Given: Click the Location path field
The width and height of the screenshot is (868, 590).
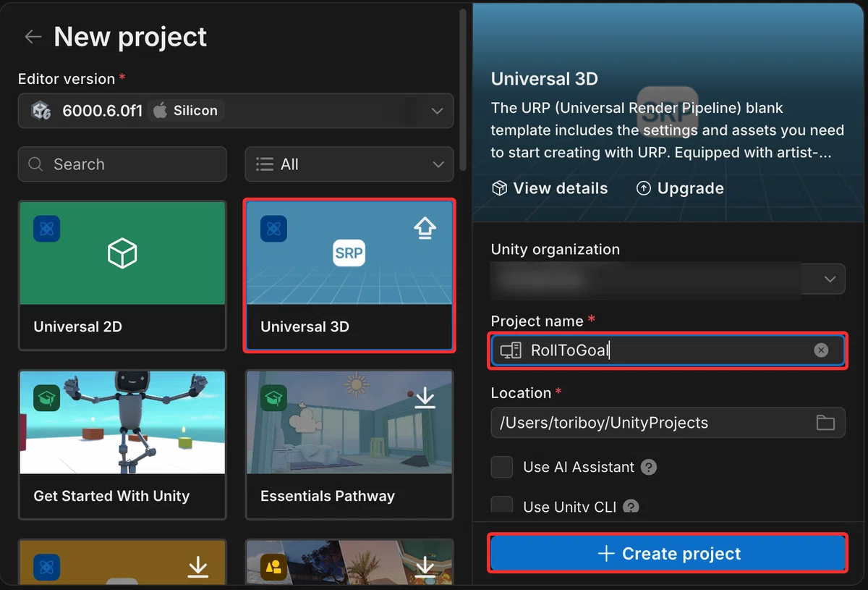Looking at the screenshot, I should pos(668,422).
